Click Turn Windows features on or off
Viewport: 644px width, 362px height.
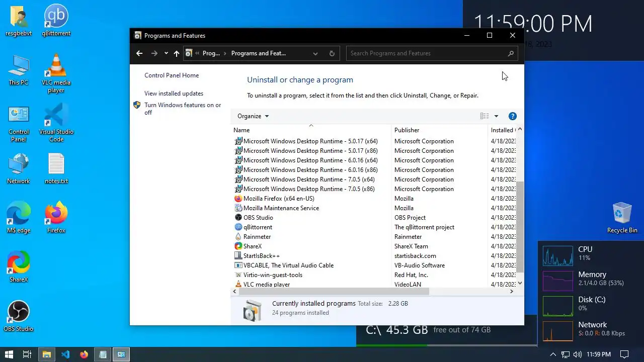click(x=183, y=109)
